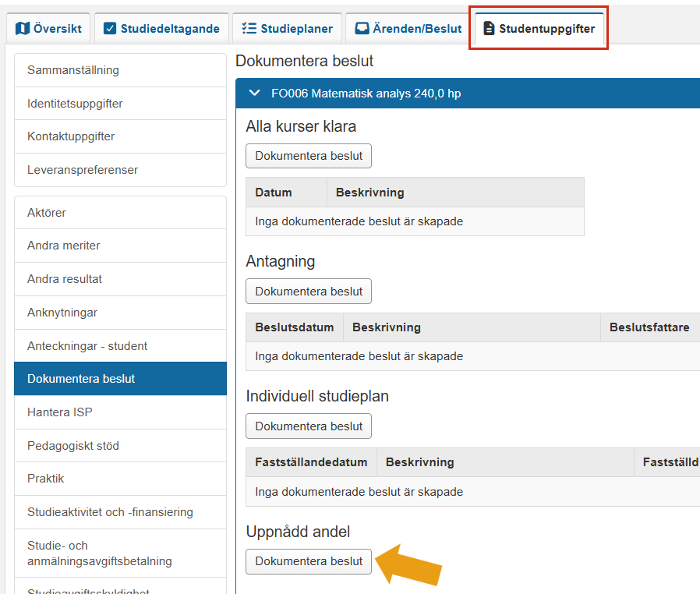Select Andra meriter in the sidebar
Screen dimensions: 700x594
click(x=121, y=246)
